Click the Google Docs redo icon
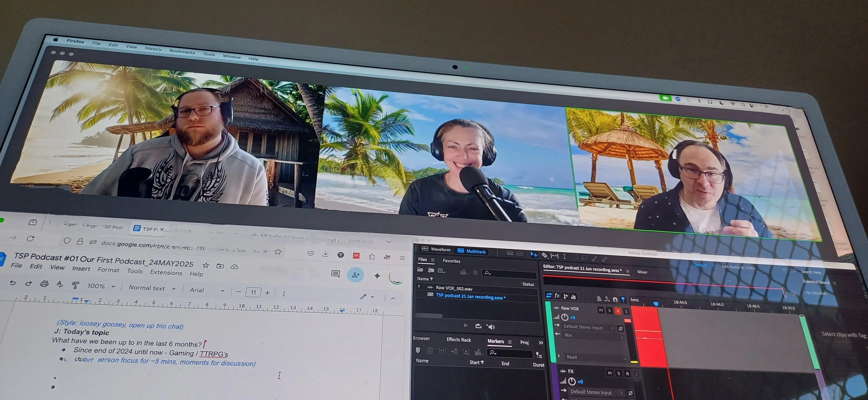This screenshot has width=868, height=400. coord(28,283)
